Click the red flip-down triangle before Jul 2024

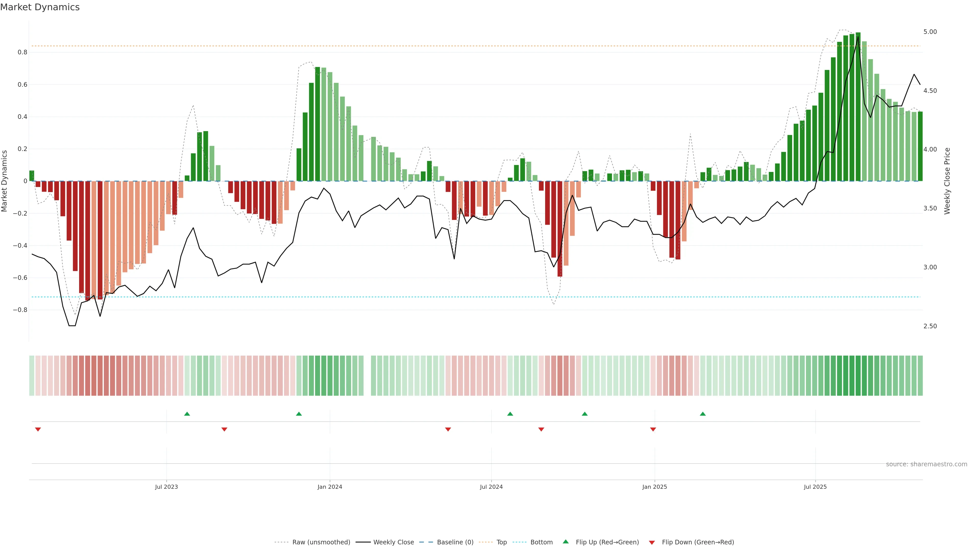[448, 429]
